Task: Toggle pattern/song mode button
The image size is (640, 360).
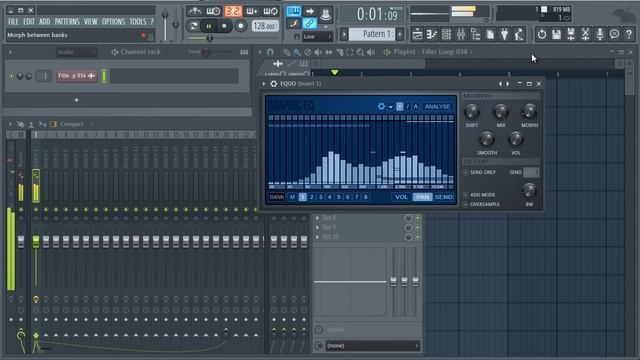Action: click(193, 26)
